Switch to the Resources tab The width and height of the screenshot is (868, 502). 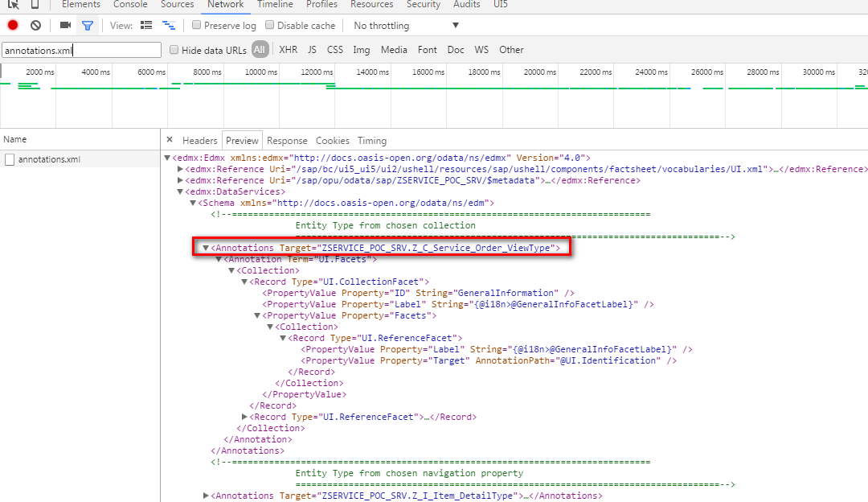tap(372, 5)
